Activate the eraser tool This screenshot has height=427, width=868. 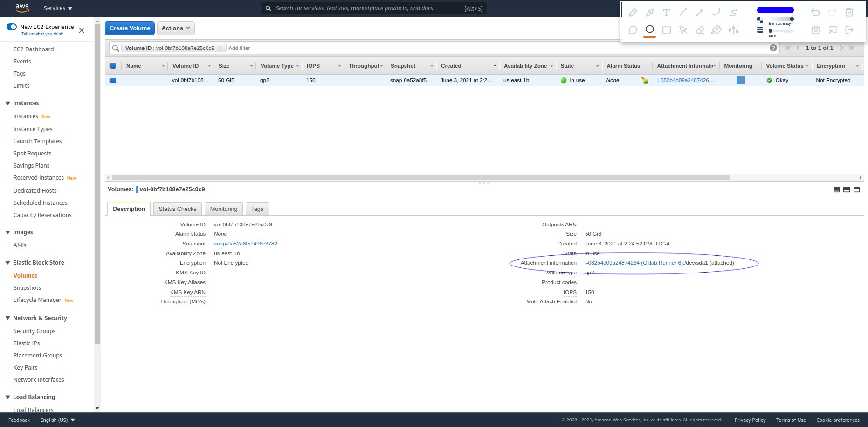coord(700,30)
